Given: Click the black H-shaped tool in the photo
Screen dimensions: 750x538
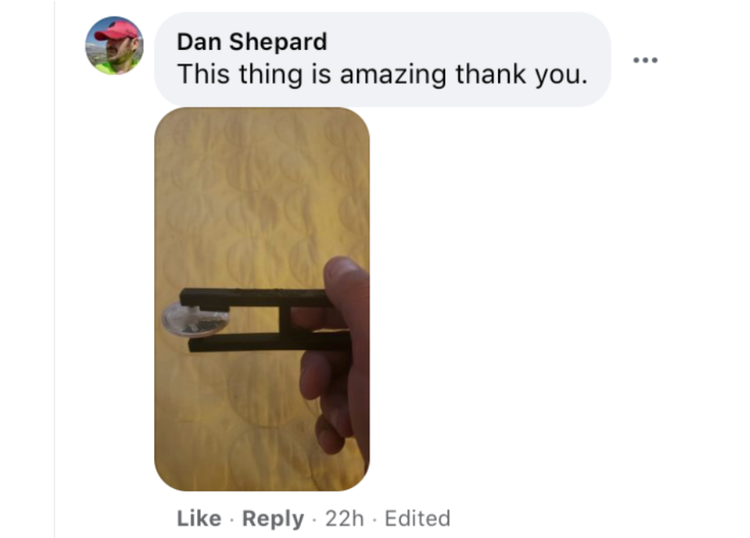Looking at the screenshot, I should 263,319.
